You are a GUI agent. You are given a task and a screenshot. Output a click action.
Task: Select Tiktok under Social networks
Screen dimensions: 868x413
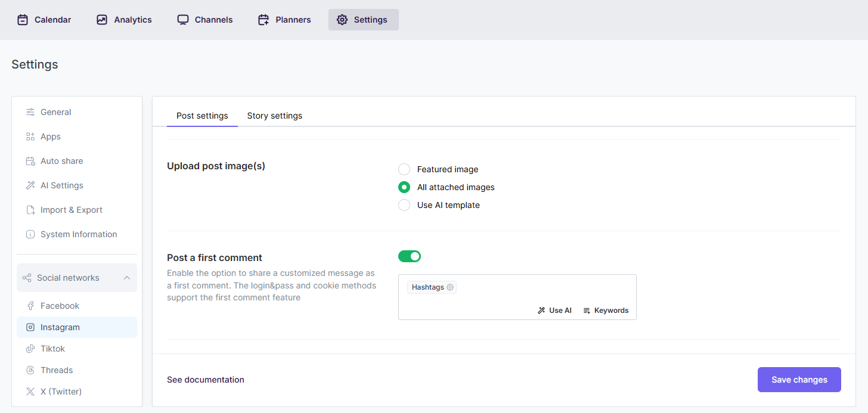(x=77, y=349)
